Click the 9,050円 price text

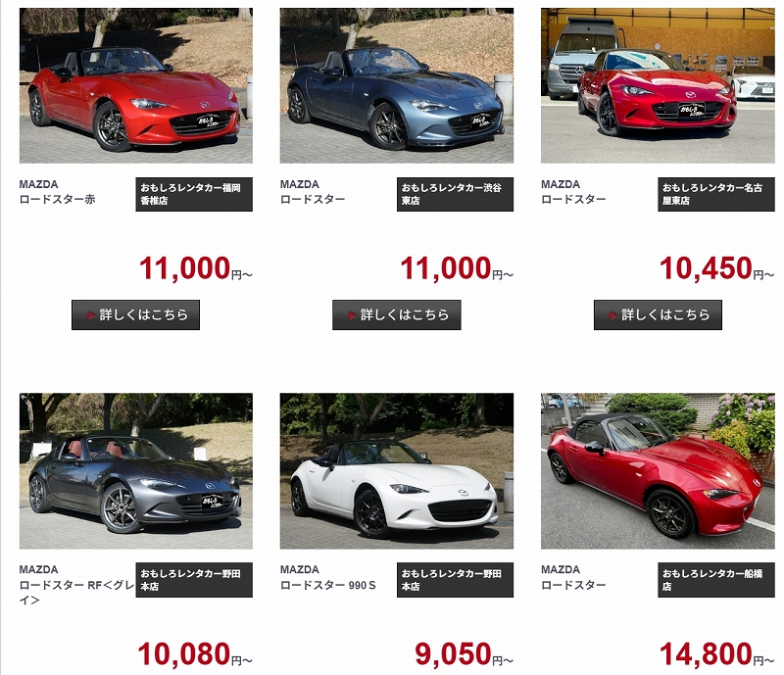pos(464,654)
